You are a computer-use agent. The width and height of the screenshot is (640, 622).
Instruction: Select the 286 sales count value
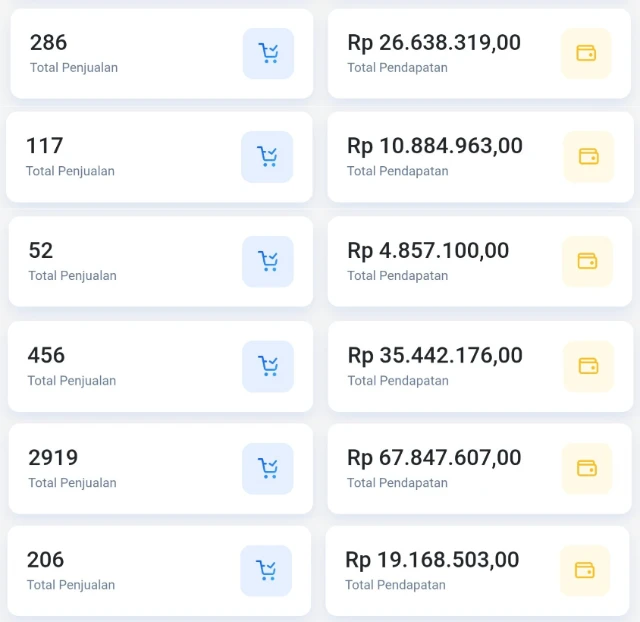48,42
